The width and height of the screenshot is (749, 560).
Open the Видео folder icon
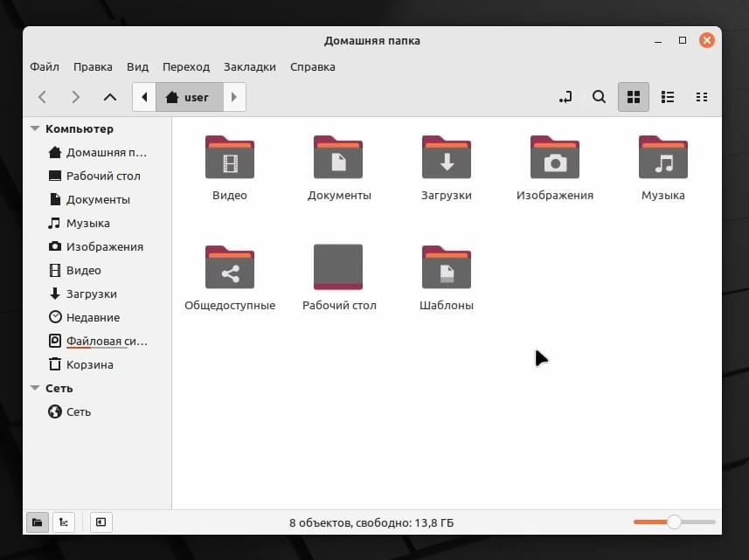[230, 157]
